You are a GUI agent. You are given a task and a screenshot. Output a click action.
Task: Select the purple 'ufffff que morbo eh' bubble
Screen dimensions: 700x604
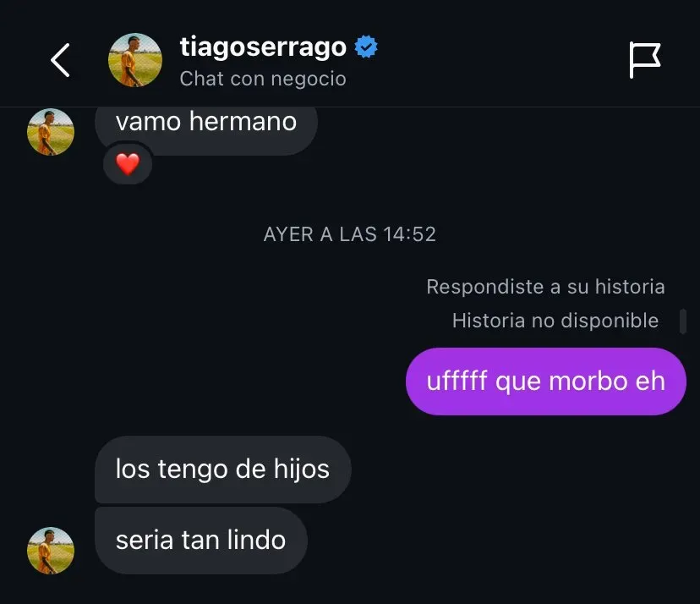[546, 382]
